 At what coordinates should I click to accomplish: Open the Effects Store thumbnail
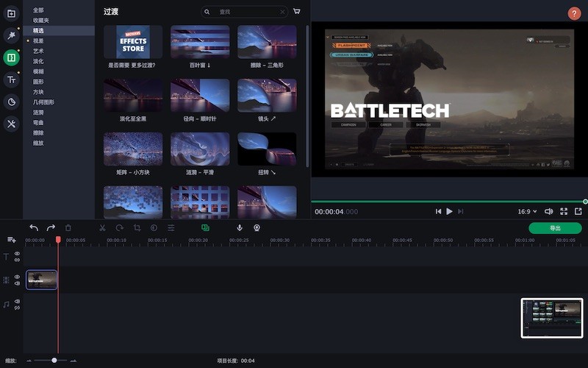pos(133,42)
